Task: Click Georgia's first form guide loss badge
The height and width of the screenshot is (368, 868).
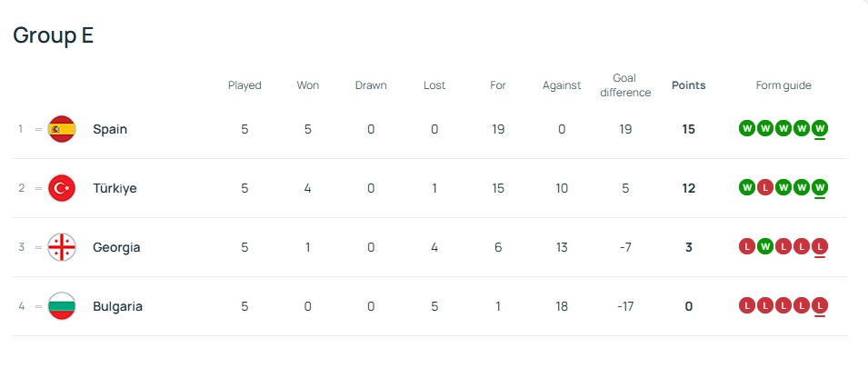Action: coord(747,246)
